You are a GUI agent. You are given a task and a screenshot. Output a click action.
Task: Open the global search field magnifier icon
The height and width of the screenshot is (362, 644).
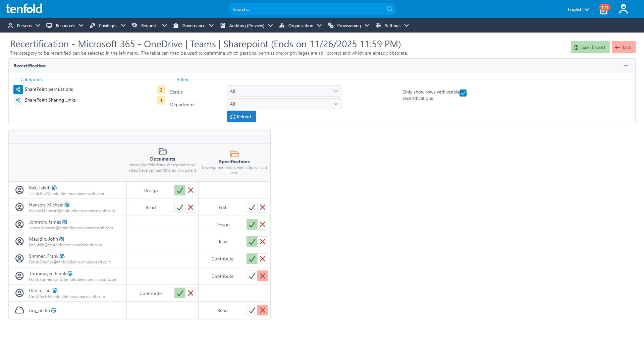tap(389, 9)
